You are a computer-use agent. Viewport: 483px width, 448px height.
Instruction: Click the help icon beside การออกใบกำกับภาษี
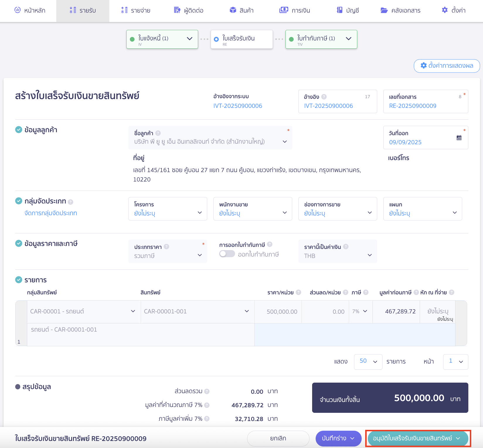point(270,244)
